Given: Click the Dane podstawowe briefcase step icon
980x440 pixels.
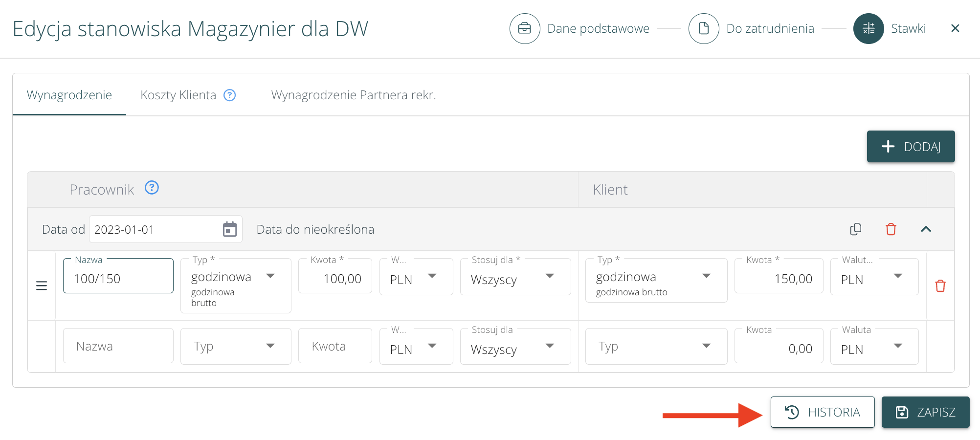Looking at the screenshot, I should (524, 28).
